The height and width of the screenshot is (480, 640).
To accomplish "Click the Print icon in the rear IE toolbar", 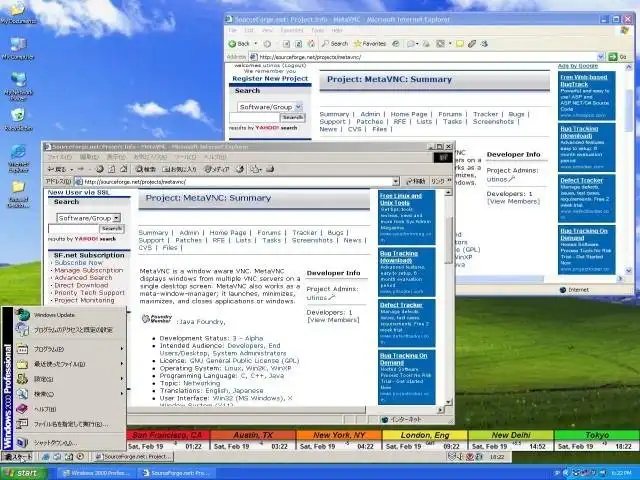I will (426, 44).
